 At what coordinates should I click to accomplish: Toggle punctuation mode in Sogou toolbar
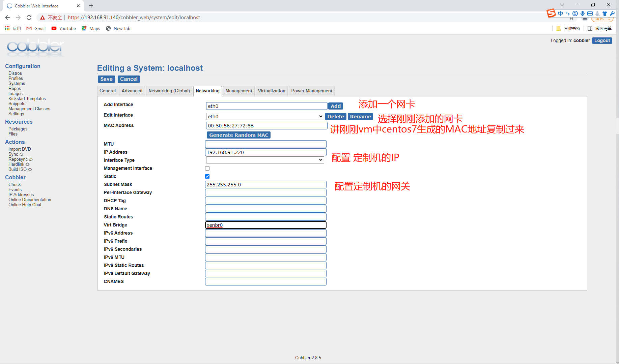click(568, 13)
